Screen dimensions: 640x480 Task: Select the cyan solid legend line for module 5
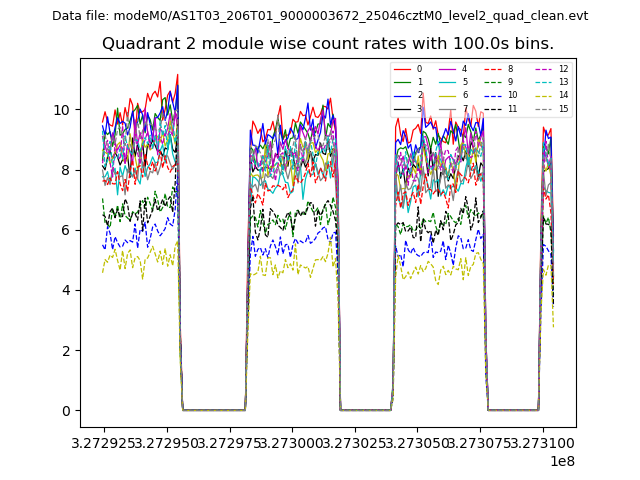(447, 82)
